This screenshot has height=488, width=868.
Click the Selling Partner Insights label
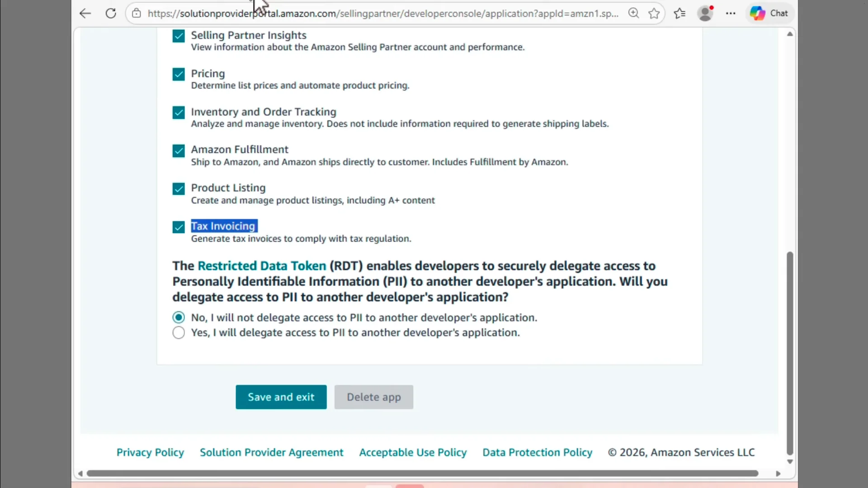point(249,35)
